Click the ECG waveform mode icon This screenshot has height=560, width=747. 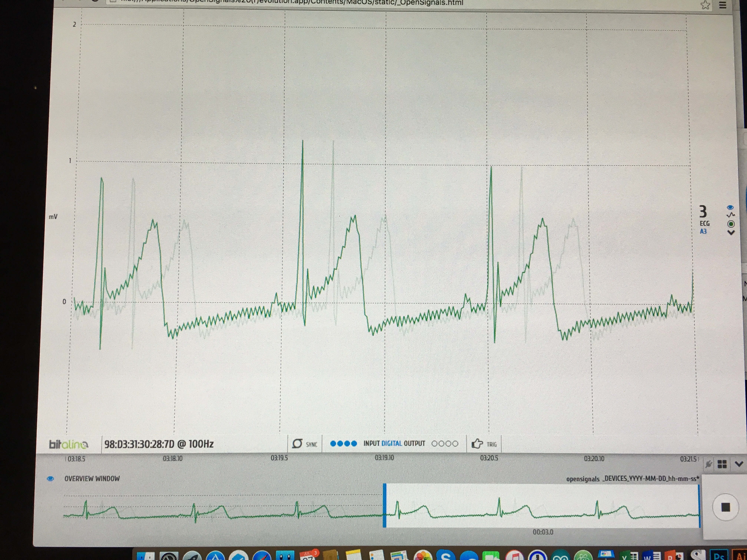pyautogui.click(x=731, y=215)
